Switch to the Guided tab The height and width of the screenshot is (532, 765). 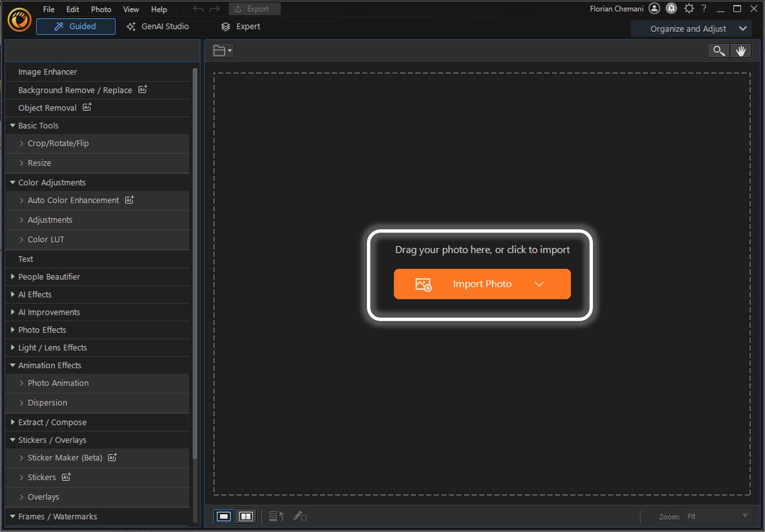coord(76,26)
